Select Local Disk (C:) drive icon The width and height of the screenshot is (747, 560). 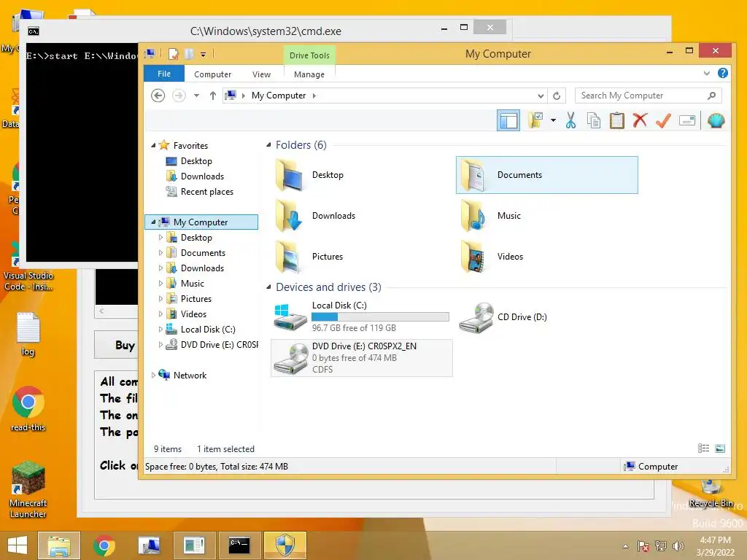290,317
